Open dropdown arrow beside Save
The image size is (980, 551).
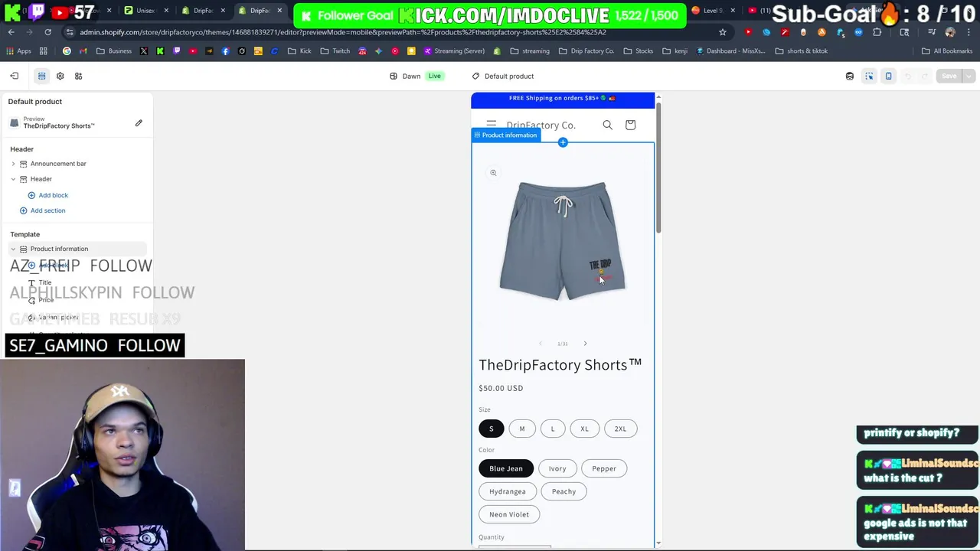[969, 76]
